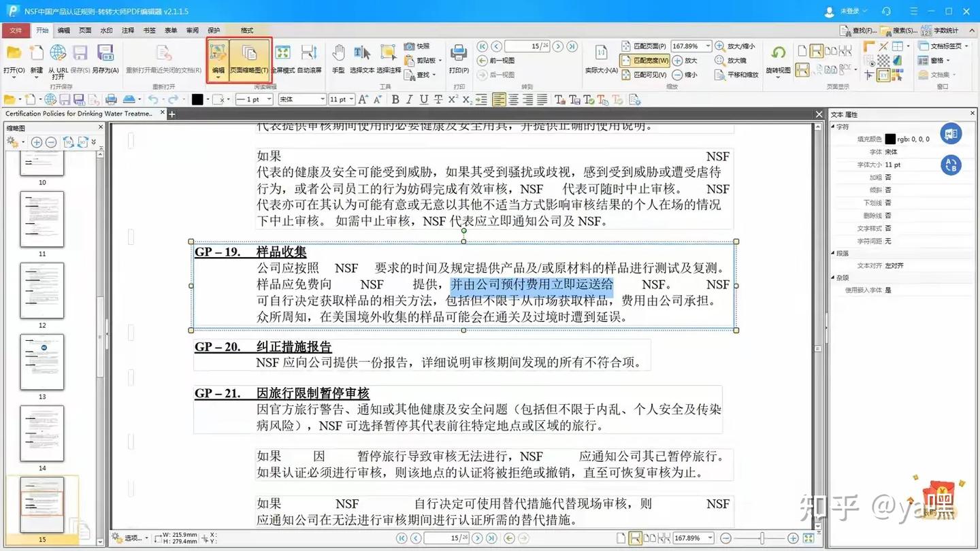The height and width of the screenshot is (551, 980).
Task: Click 缩小 zoom out ribbon button
Action: (685, 75)
